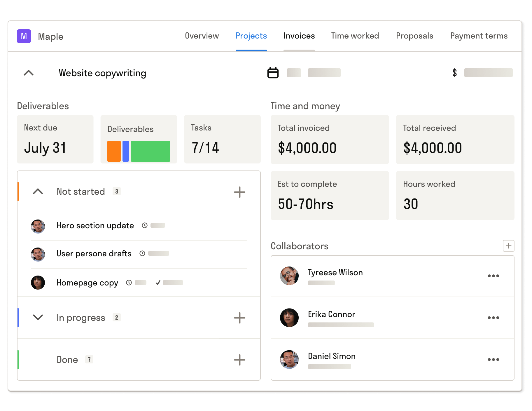Click Tyreese Wilson's avatar
Viewport: 532px width, 411px height.
[x=289, y=276]
